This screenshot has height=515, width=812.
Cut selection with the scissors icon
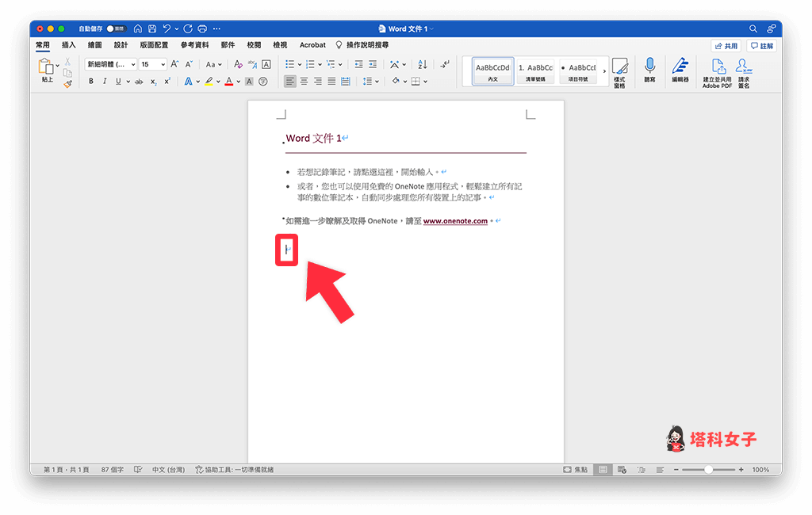pos(67,62)
